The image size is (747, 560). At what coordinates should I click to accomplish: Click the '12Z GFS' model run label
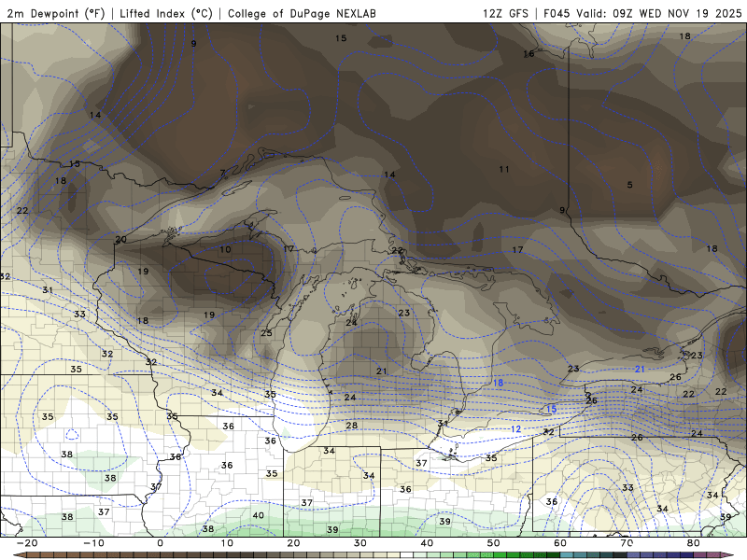click(505, 13)
